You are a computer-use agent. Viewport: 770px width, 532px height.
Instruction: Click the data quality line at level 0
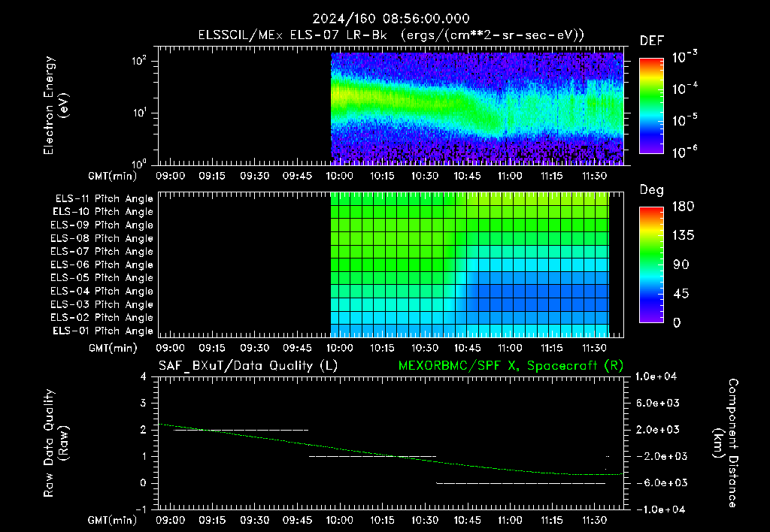click(521, 483)
